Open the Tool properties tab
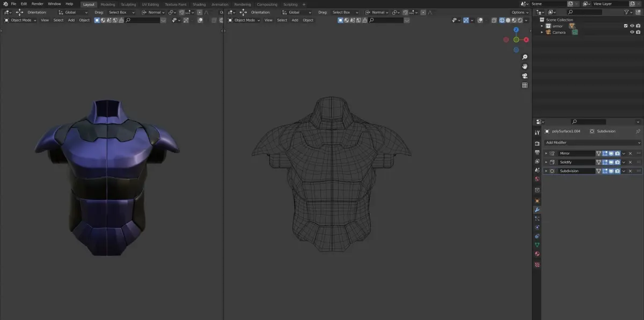This screenshot has height=320, width=644. [537, 132]
